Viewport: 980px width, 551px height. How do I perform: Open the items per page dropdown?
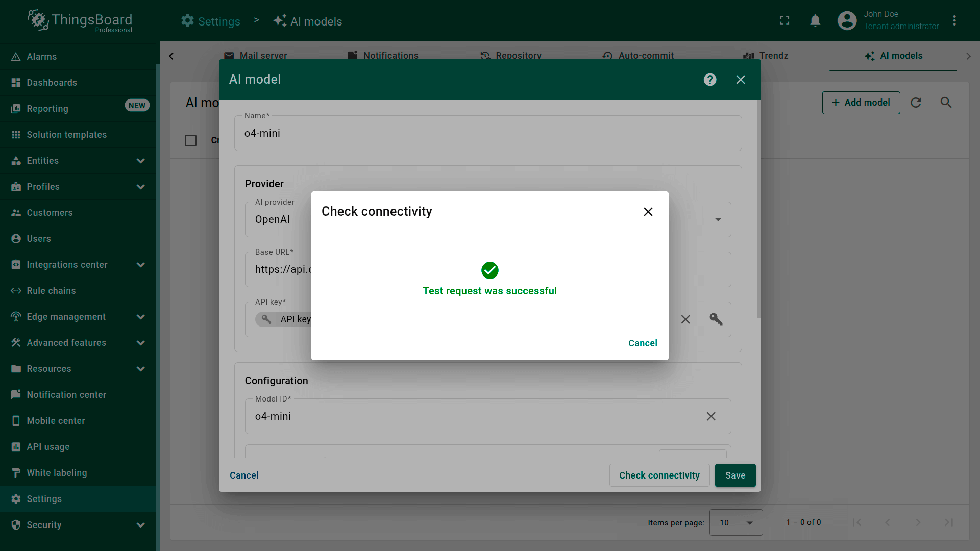point(736,522)
